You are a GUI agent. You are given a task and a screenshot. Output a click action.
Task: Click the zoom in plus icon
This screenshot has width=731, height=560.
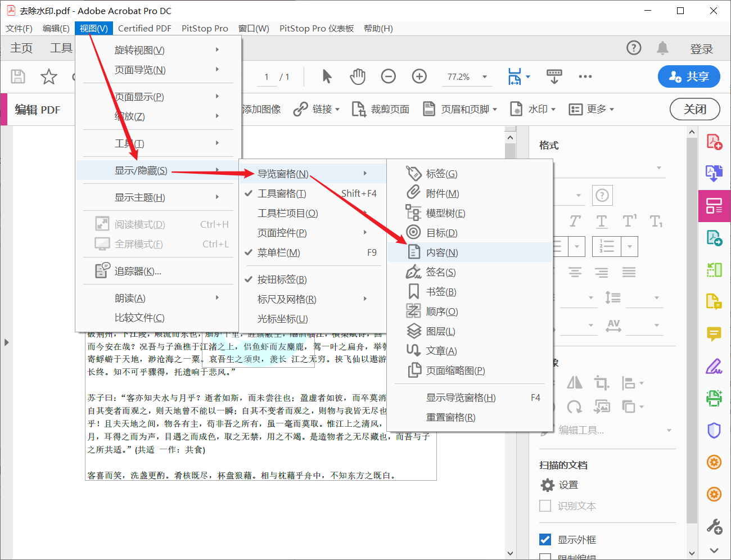click(x=419, y=76)
